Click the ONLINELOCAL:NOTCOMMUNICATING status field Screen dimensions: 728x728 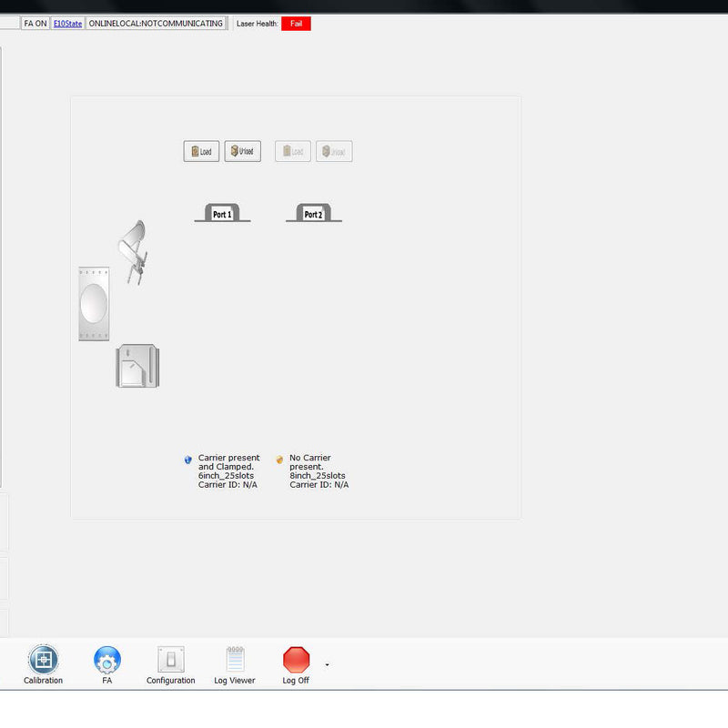click(156, 24)
